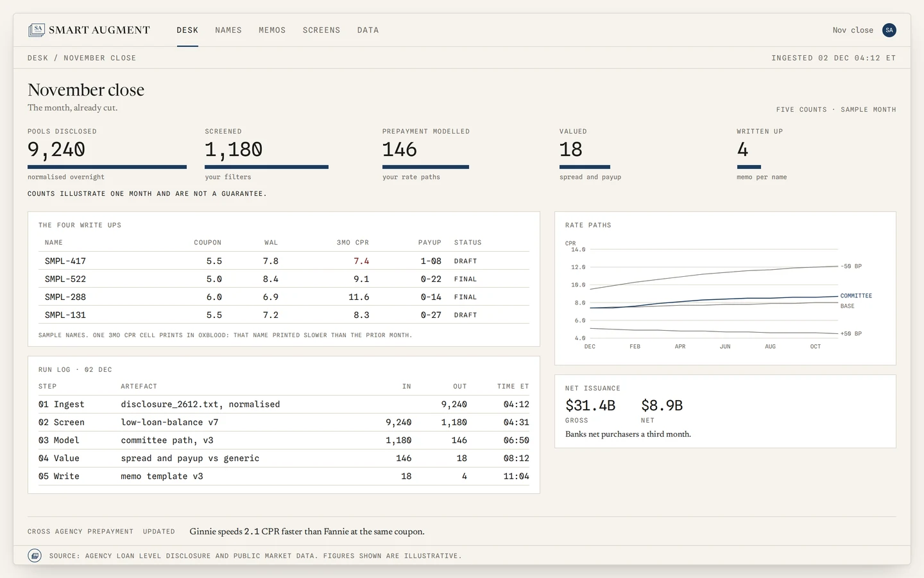Click the Prepayment Modelled 146 count

pos(400,150)
